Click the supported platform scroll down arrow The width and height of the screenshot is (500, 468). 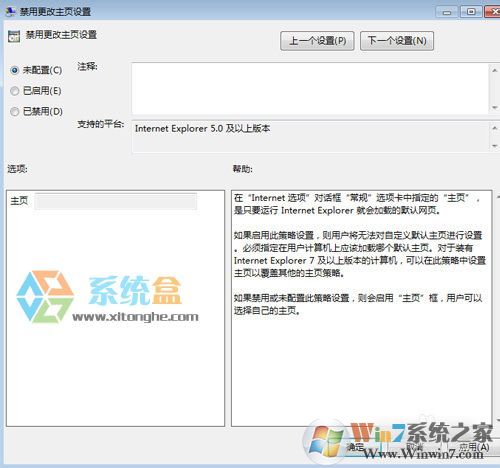(495, 146)
